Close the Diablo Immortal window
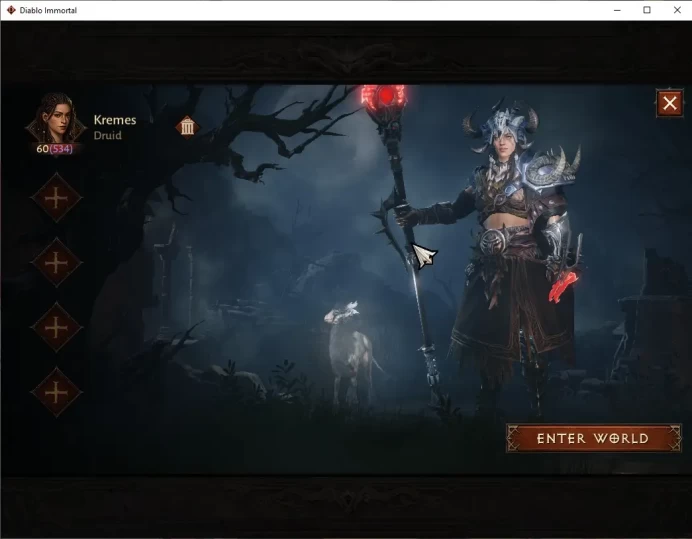This screenshot has width=692, height=539. tap(677, 10)
